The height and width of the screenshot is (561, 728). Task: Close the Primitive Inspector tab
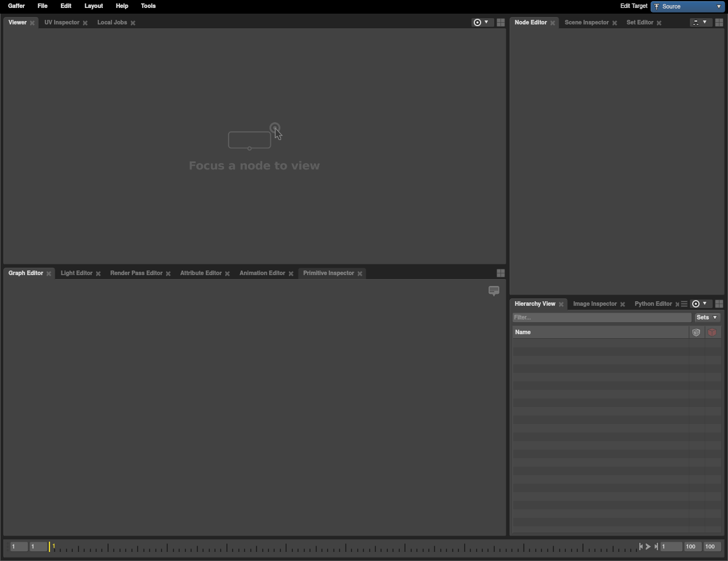[360, 273]
